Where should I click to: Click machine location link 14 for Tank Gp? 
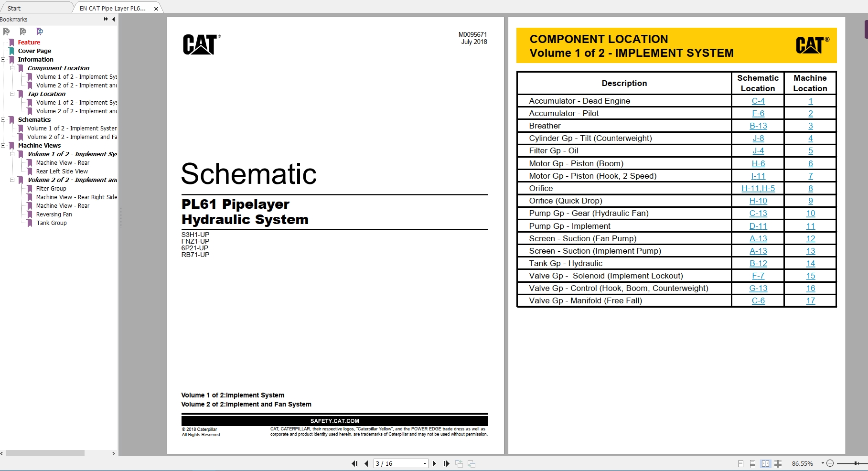[x=810, y=263]
